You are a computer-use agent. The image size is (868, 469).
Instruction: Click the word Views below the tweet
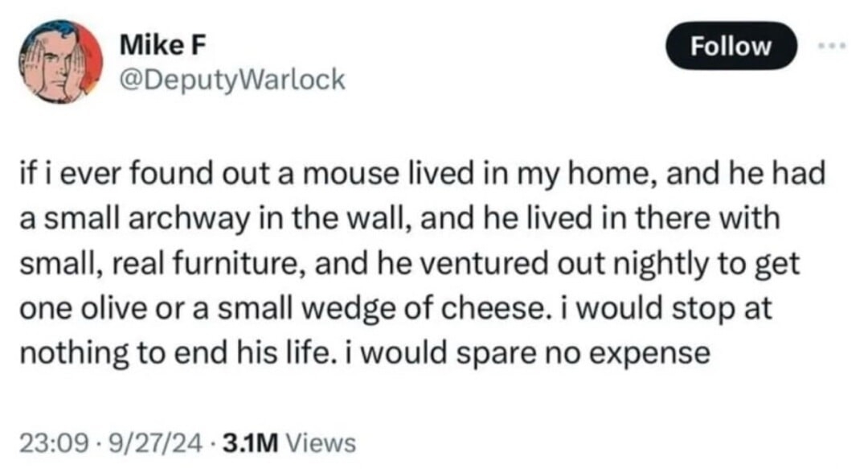point(320,441)
